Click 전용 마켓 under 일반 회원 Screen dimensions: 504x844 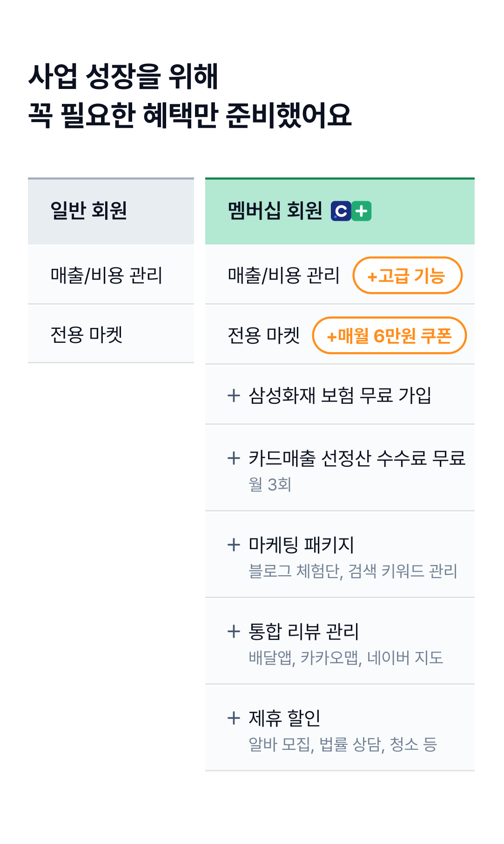[x=87, y=335]
